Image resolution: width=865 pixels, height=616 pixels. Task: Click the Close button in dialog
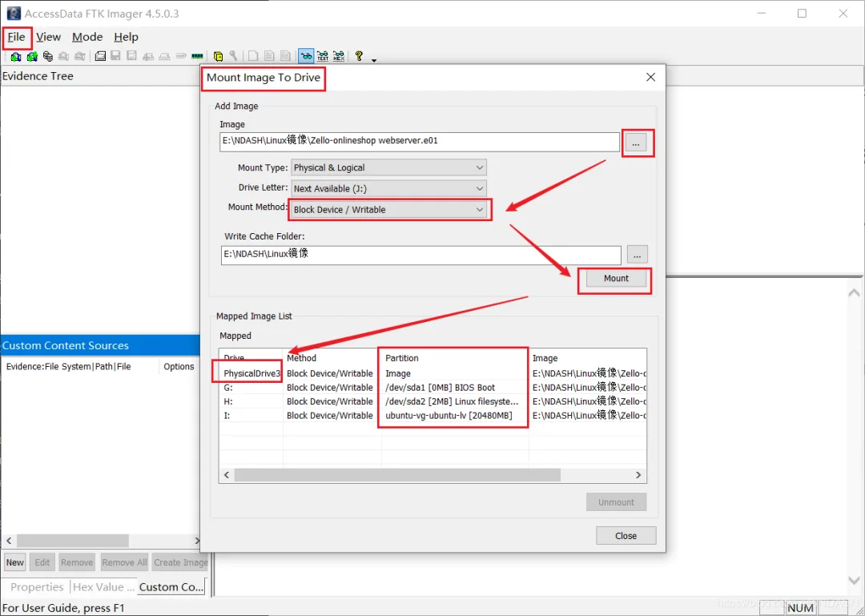point(626,535)
